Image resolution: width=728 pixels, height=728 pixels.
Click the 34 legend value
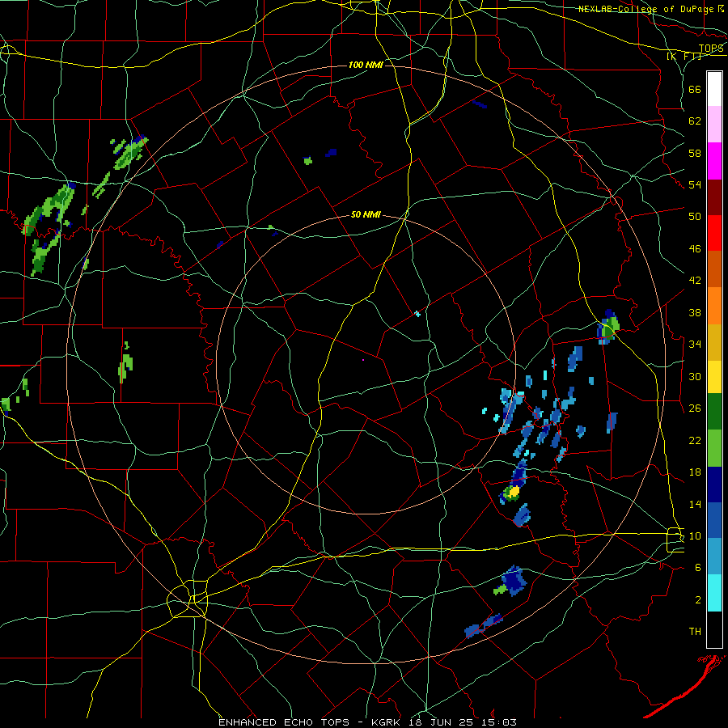click(x=695, y=345)
